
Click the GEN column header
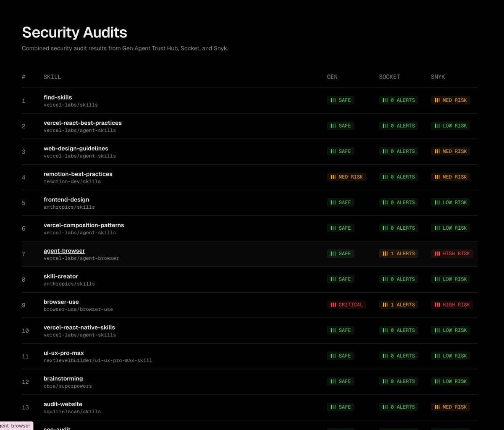point(332,77)
